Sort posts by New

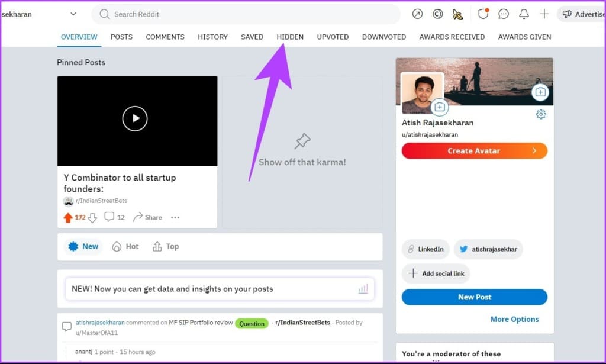pos(83,247)
